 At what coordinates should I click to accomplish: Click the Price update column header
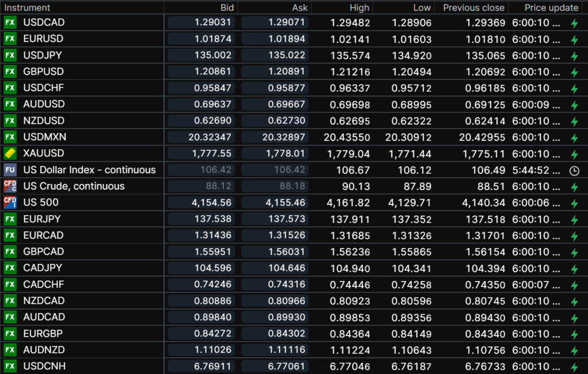coord(551,7)
